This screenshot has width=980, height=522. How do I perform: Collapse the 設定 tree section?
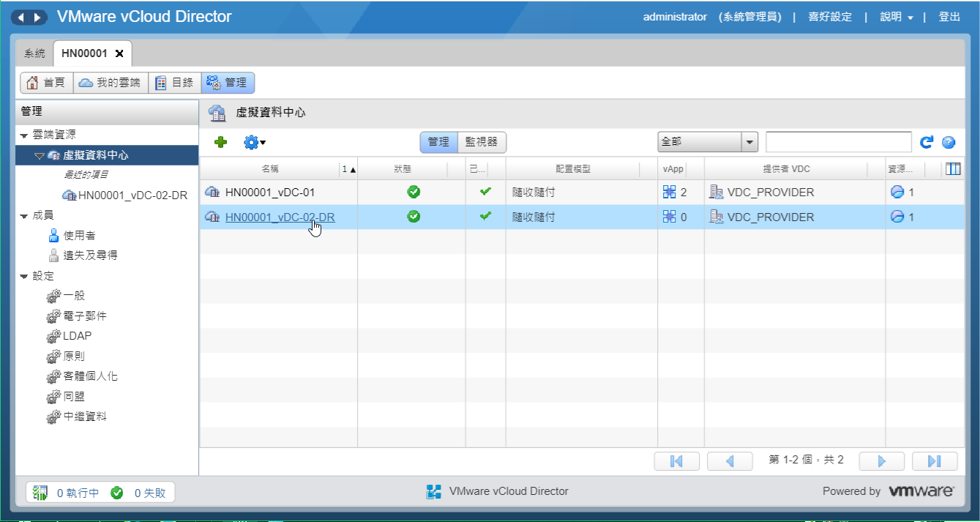23,275
